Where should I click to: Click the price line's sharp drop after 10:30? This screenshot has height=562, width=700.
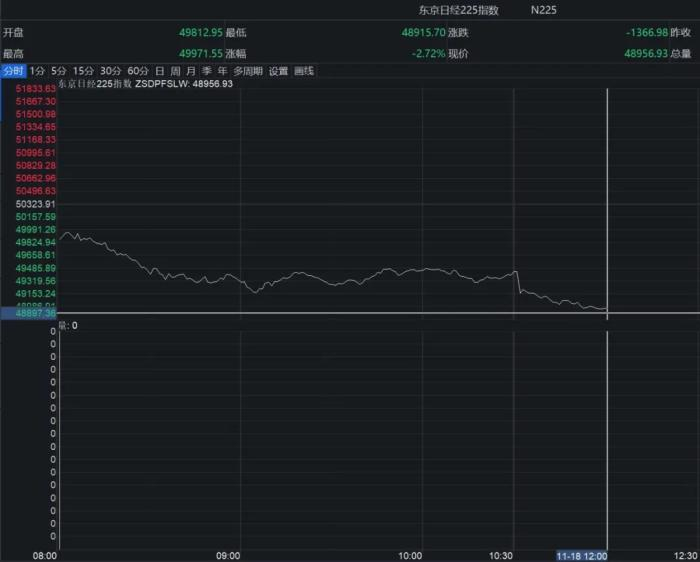coord(518,282)
